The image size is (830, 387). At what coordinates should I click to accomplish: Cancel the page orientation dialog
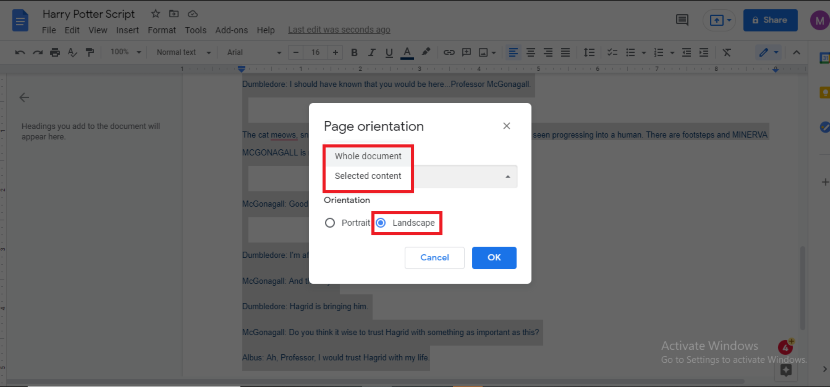pos(435,258)
